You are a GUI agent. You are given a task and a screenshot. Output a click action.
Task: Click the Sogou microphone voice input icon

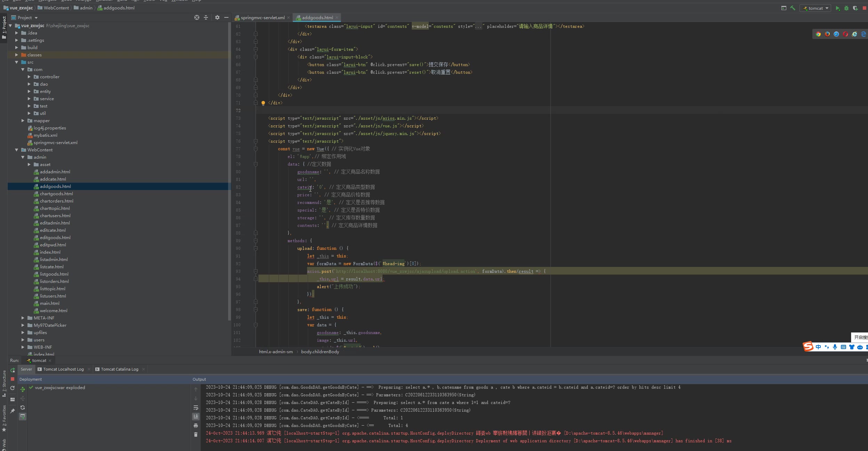[835, 347]
